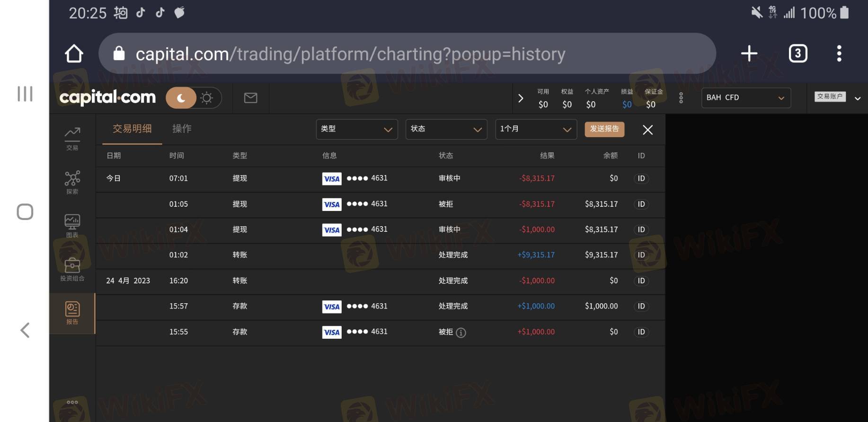
Task: Select the 报告 reports sidebar icon
Action: pyautogui.click(x=72, y=313)
